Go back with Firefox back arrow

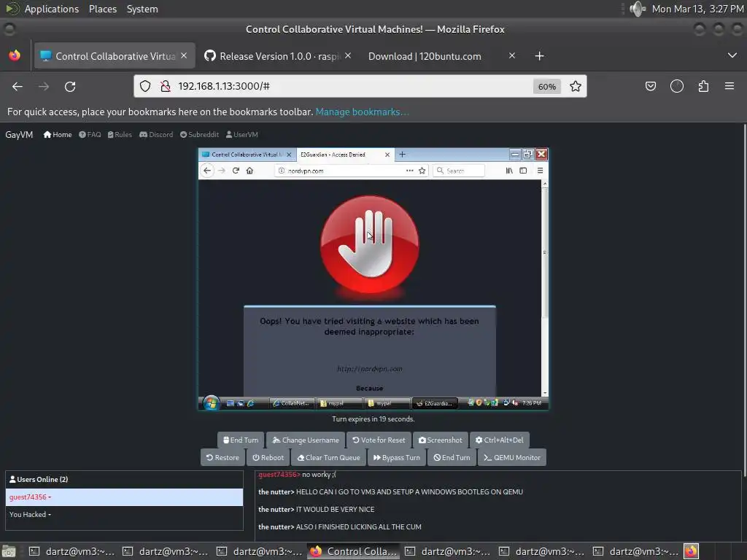coord(18,86)
